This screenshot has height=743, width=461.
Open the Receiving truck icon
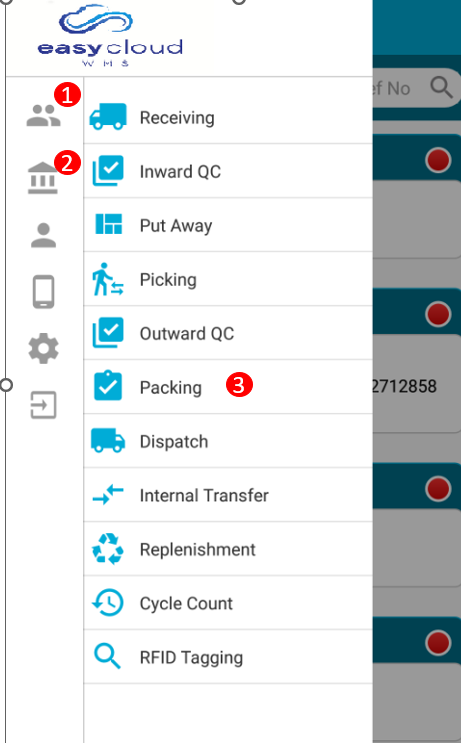(x=108, y=117)
